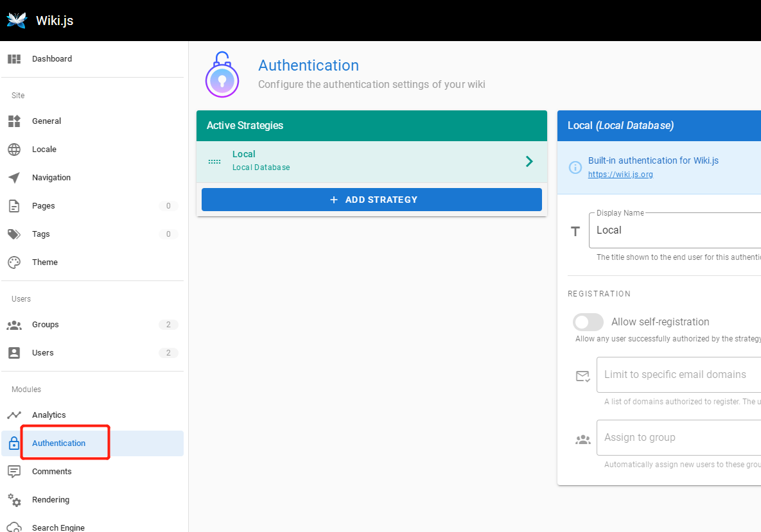Click the Tags count badge showing 0
Viewport: 761px width, 532px height.
(x=168, y=234)
